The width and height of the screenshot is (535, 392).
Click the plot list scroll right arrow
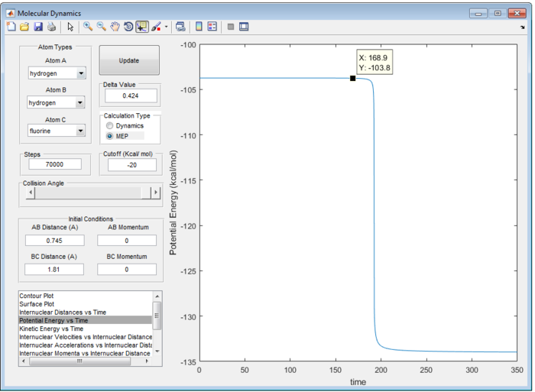point(147,361)
